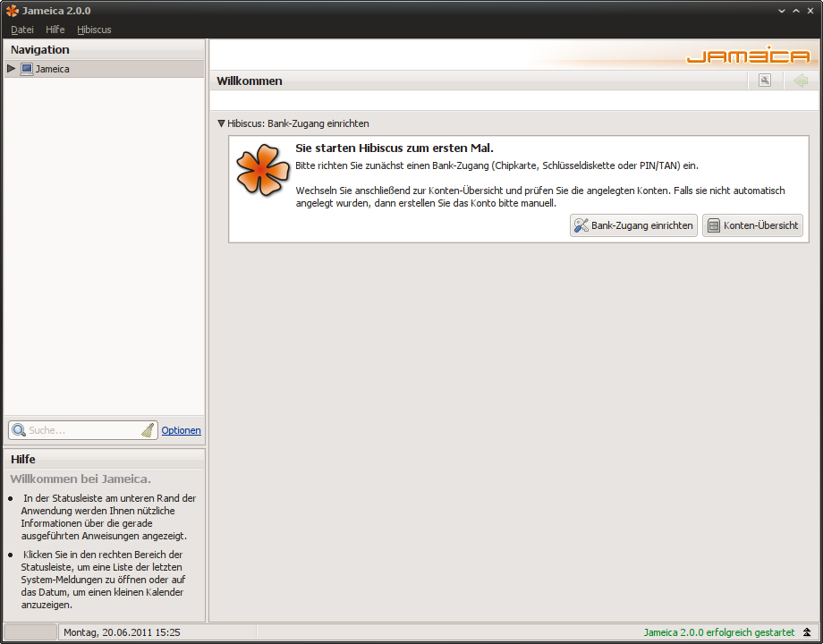Expand the system messages log arrow icon
The height and width of the screenshot is (644, 823).
pos(807,632)
